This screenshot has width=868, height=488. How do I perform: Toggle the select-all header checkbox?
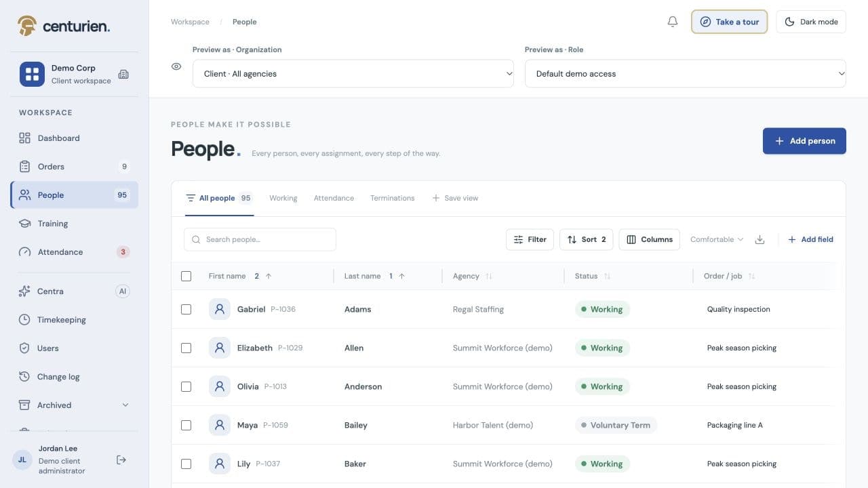(186, 276)
